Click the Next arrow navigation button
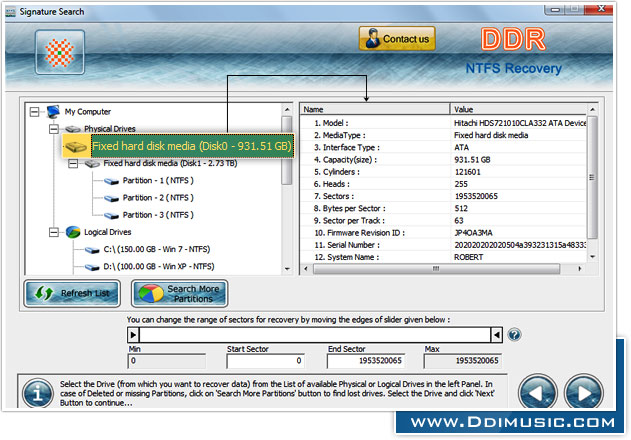The image size is (631, 440). click(x=584, y=392)
